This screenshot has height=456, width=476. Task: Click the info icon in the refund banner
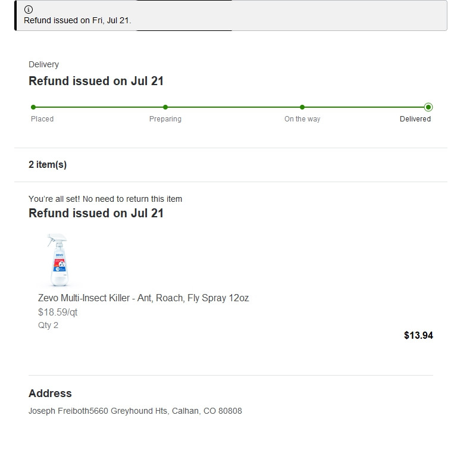point(29,10)
